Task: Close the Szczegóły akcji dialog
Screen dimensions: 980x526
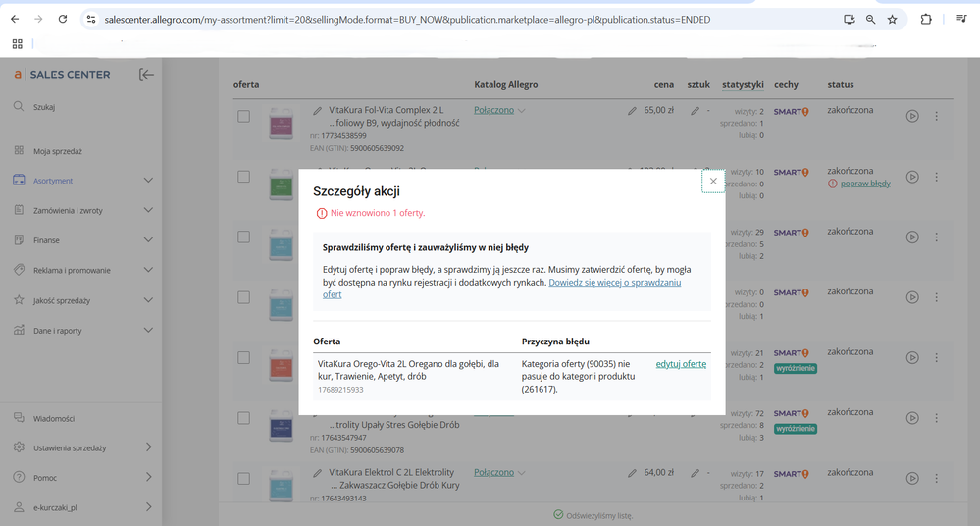Action: pyautogui.click(x=713, y=182)
